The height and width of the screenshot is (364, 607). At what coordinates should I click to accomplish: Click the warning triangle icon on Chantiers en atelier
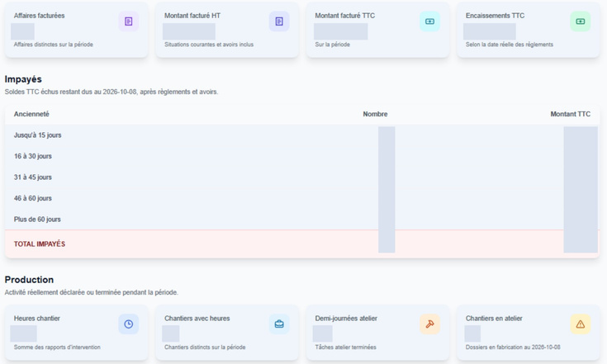pyautogui.click(x=581, y=324)
